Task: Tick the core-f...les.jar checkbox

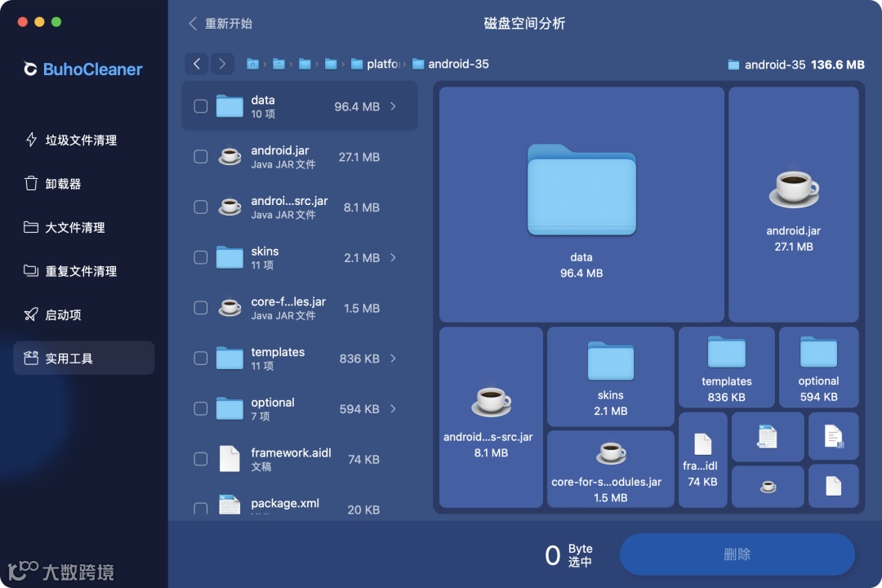Action: click(201, 308)
